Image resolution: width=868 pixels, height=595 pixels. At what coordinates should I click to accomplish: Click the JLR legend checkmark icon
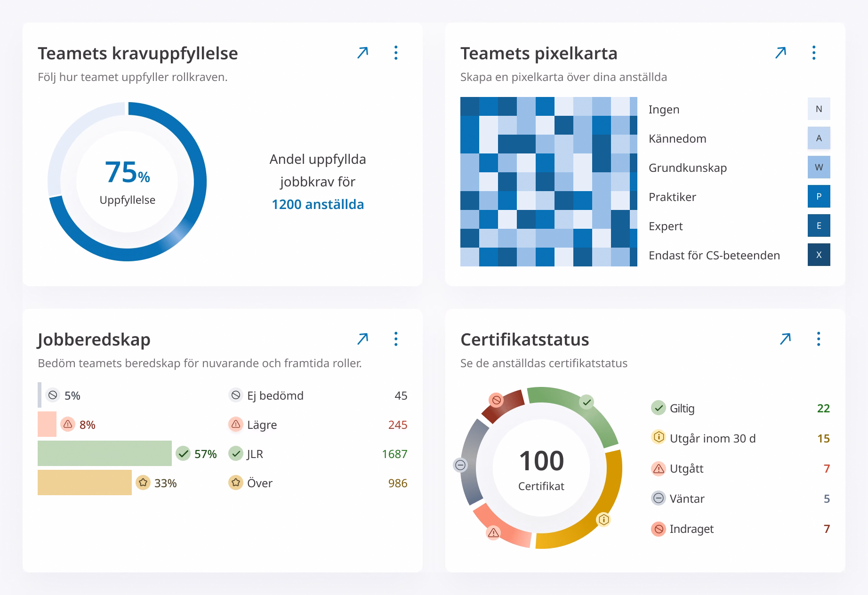[x=235, y=453]
